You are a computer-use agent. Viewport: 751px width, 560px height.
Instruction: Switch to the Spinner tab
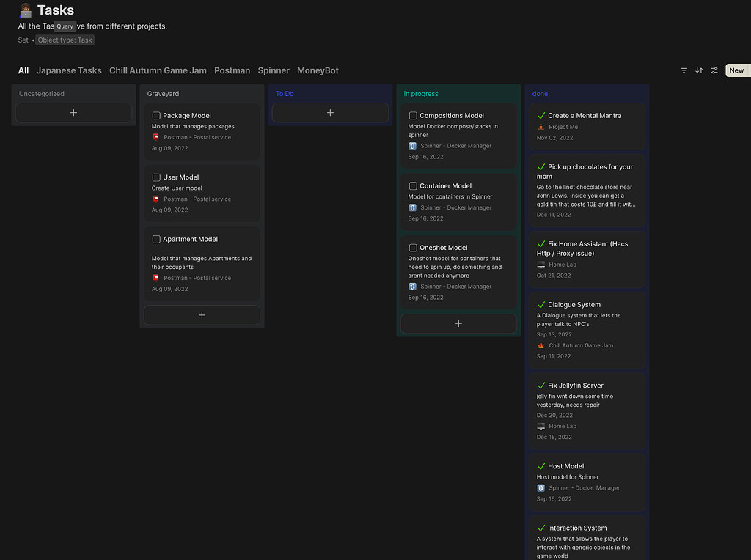[273, 70]
